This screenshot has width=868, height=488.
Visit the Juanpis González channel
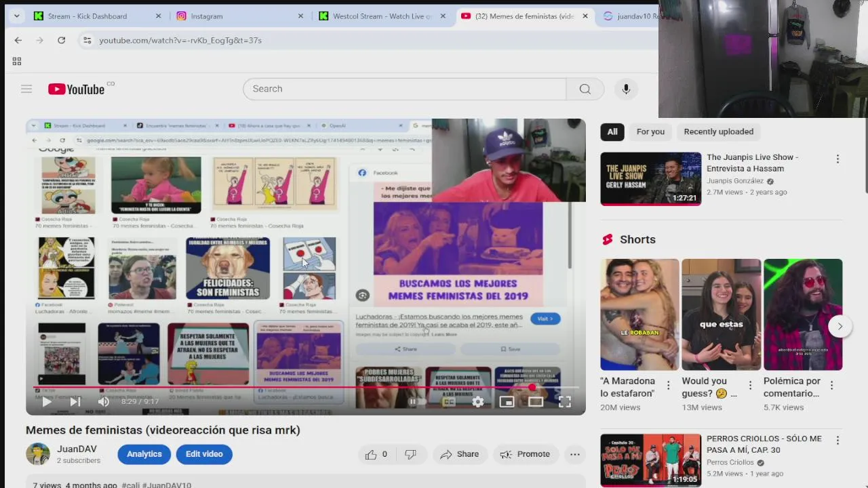coord(735,181)
